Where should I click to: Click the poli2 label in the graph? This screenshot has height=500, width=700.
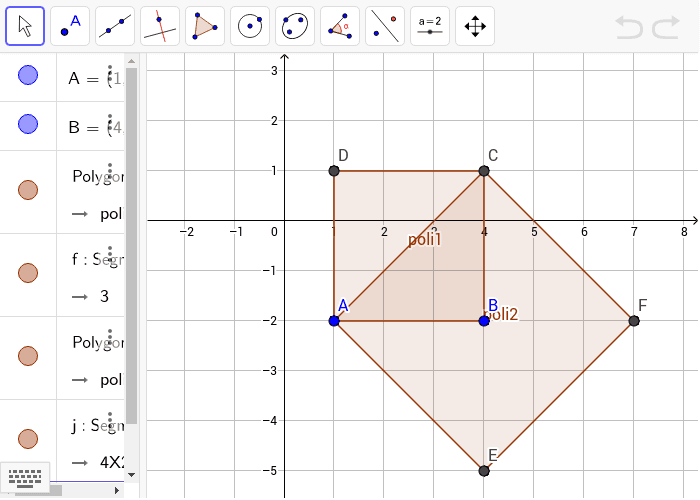click(502, 314)
